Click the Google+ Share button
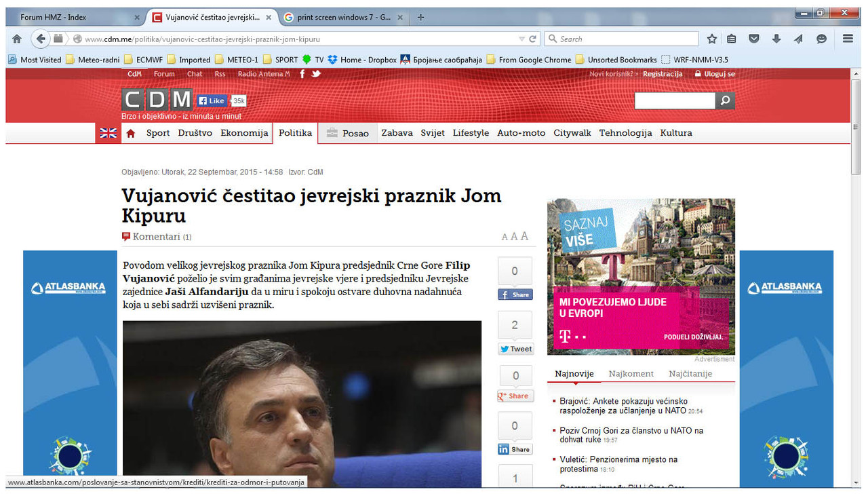 pyautogui.click(x=515, y=396)
